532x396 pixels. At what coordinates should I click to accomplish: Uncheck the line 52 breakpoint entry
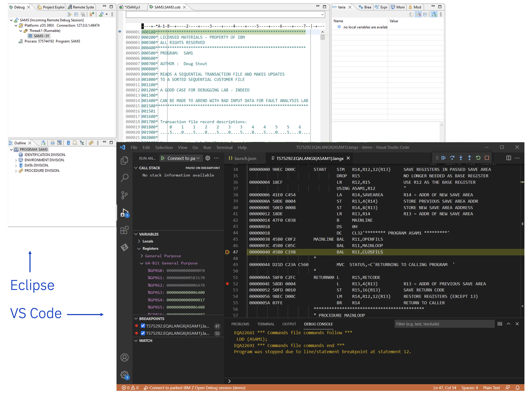point(143,333)
